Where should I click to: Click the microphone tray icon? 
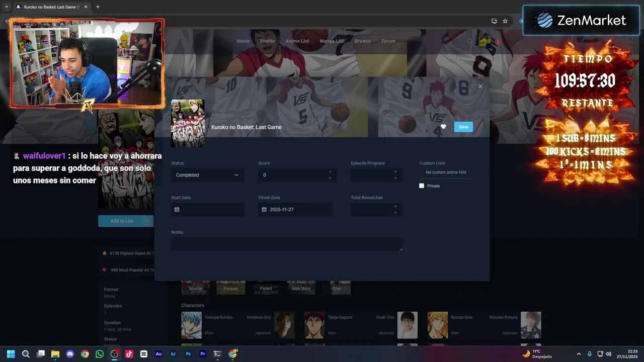(x=590, y=354)
